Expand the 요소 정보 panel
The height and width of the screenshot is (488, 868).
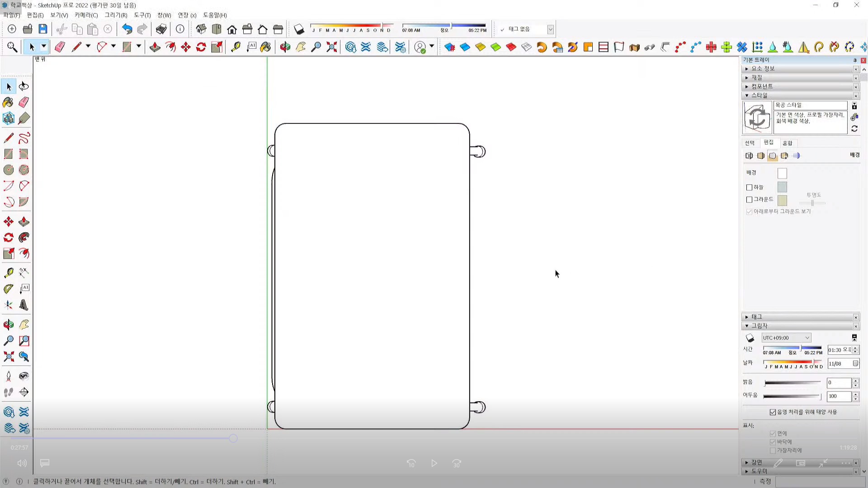(x=763, y=69)
